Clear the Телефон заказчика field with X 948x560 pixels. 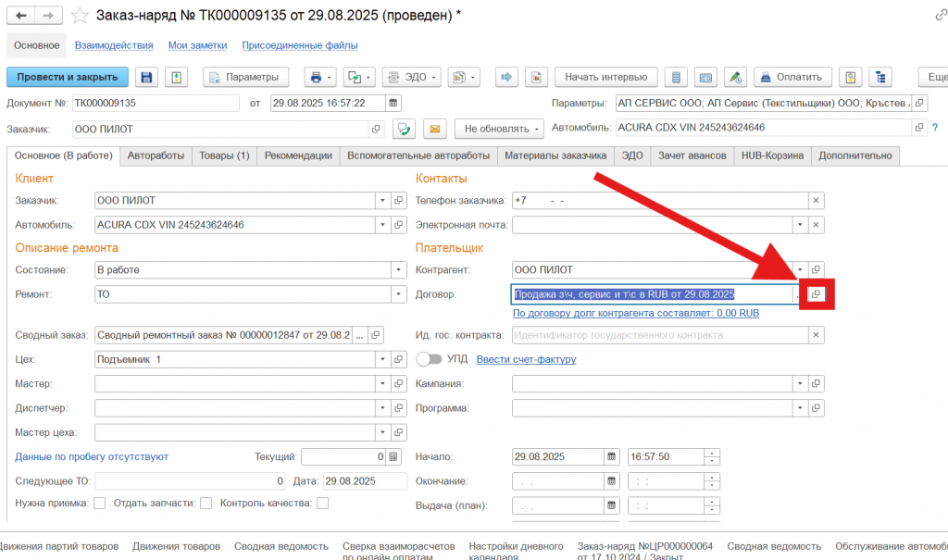click(x=816, y=200)
